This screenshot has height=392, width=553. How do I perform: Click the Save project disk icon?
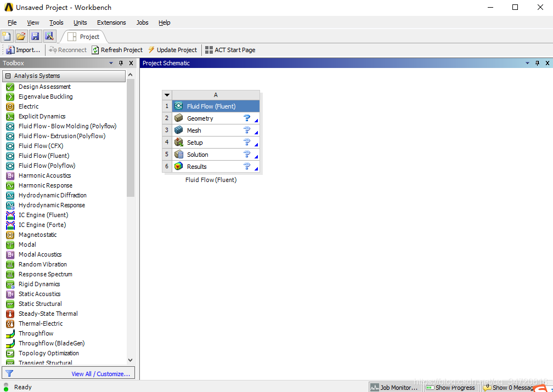point(35,36)
